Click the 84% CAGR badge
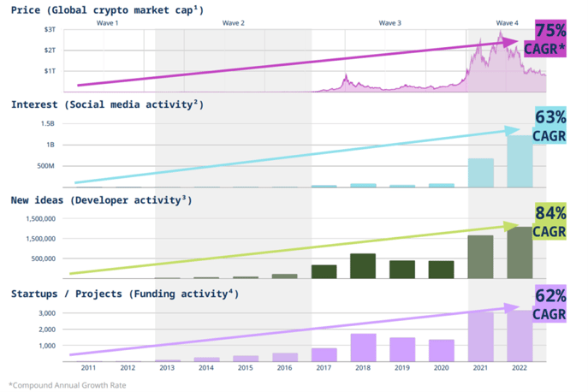This screenshot has height=392, width=588. click(x=549, y=222)
